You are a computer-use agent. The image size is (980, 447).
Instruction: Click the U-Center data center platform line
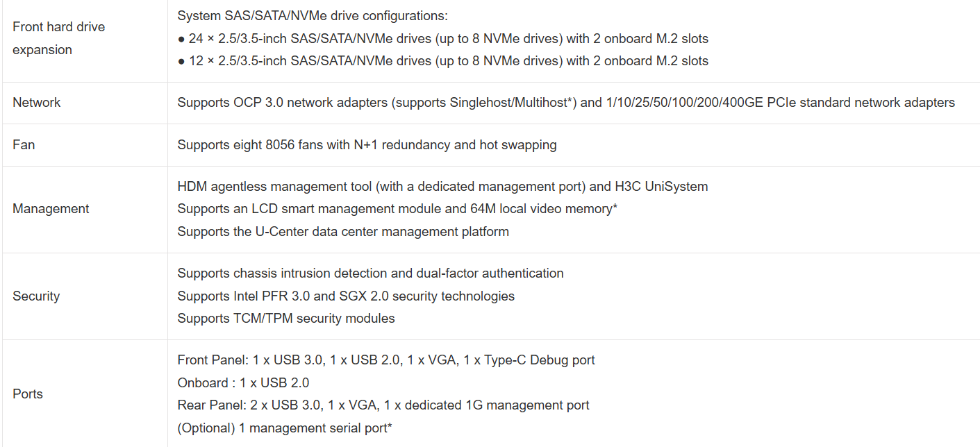(343, 232)
